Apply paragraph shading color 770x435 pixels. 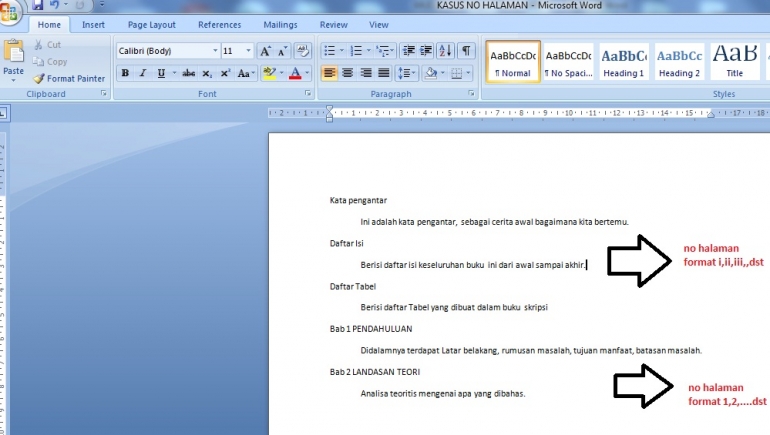(x=431, y=73)
